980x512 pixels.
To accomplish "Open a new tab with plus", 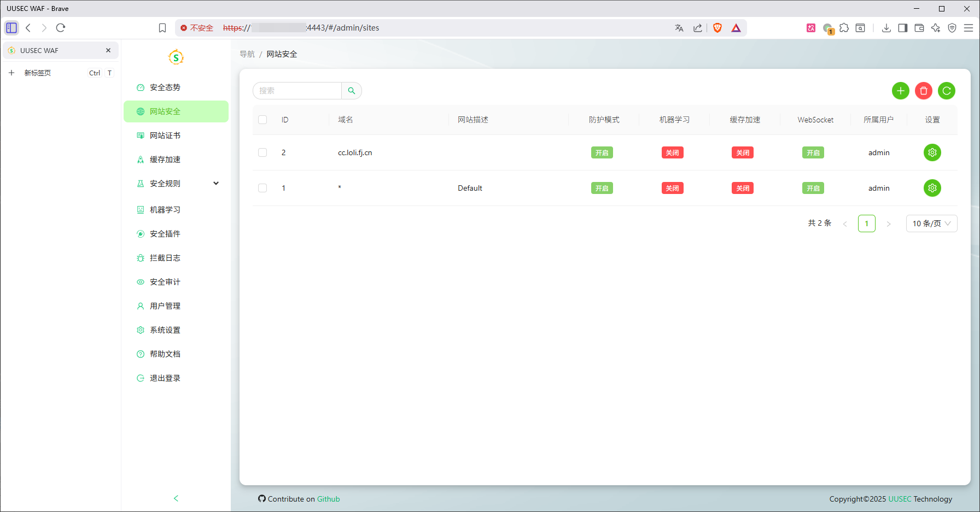I will 11,73.
